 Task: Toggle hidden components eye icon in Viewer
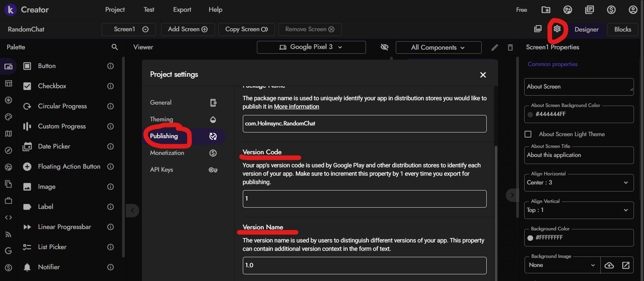[384, 47]
